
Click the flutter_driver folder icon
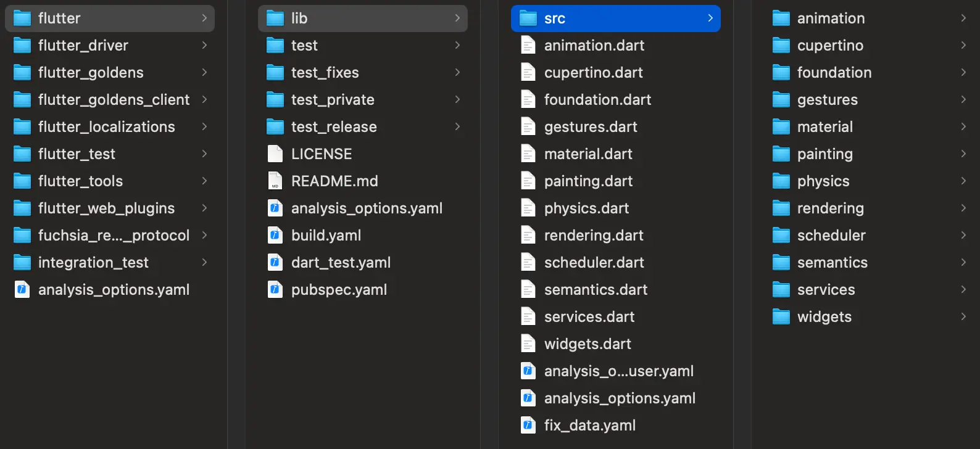22,46
